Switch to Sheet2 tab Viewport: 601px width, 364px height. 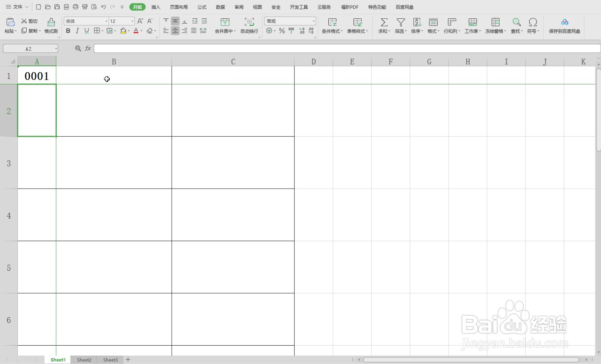pos(84,360)
